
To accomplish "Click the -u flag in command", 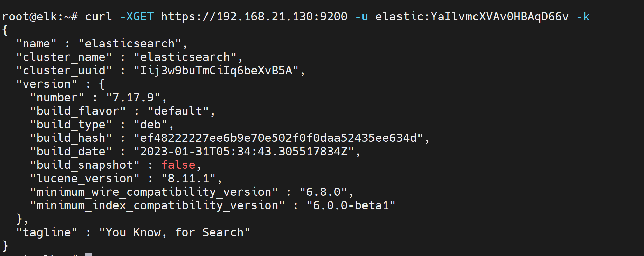I will pyautogui.click(x=361, y=17).
